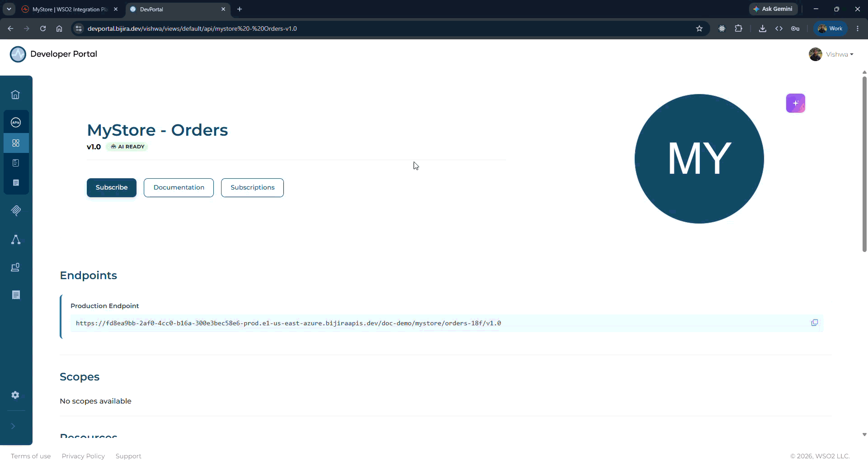The height and width of the screenshot is (466, 868).
Task: Click the page vertical scrollbar thumb
Action: 864,164
